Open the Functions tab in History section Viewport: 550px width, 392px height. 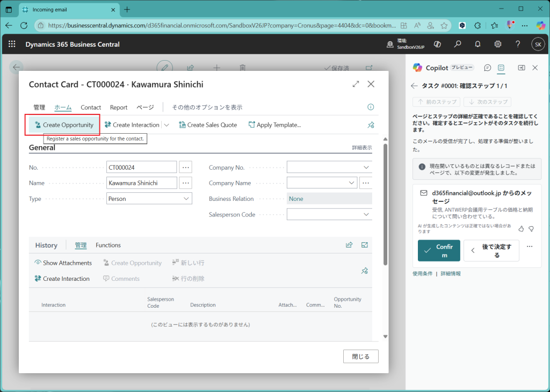tap(108, 245)
